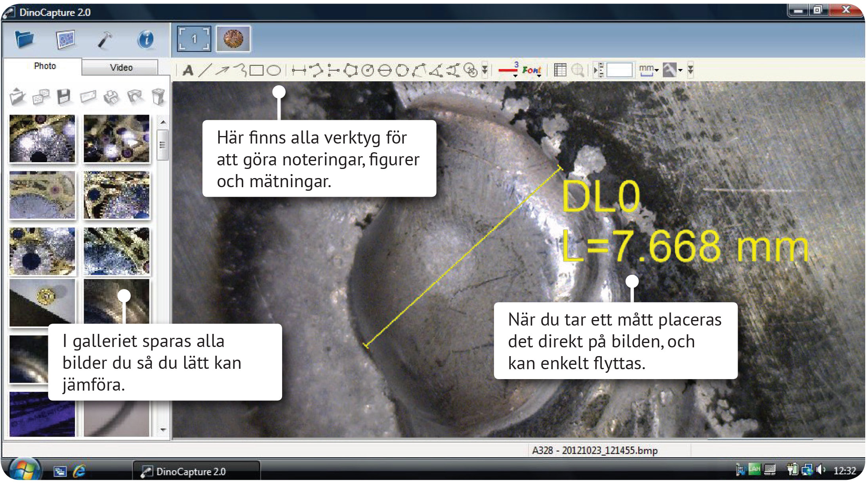Image resolution: width=868 pixels, height=483 pixels.
Task: Click the yellow L=7.668 mm measurement label
Action: click(685, 246)
